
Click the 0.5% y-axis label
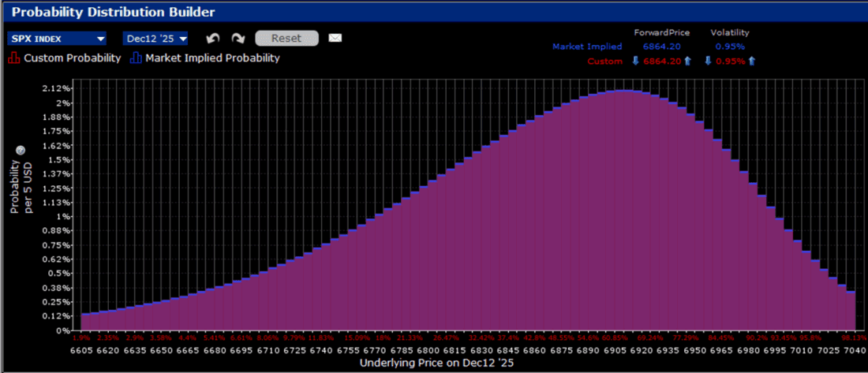[58, 274]
